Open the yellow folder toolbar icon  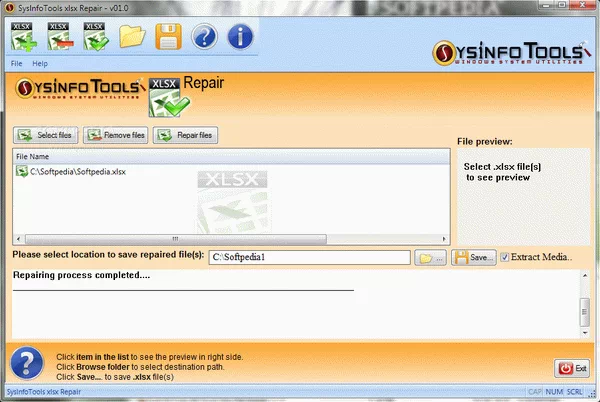pyautogui.click(x=132, y=37)
